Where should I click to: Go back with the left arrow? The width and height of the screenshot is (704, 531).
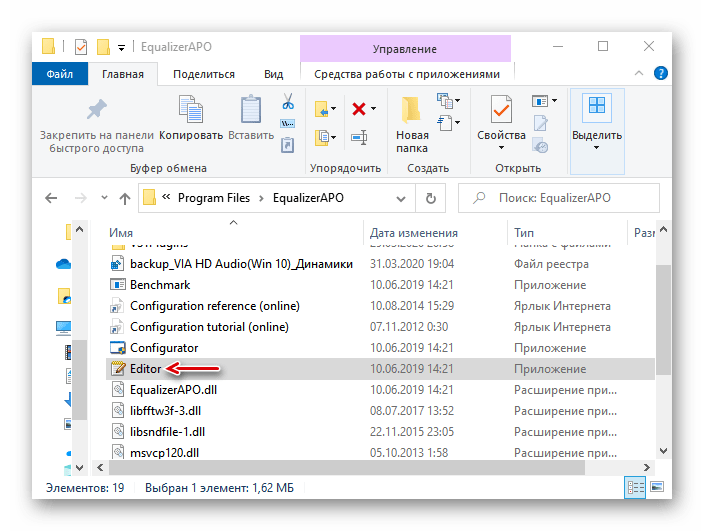tap(51, 198)
